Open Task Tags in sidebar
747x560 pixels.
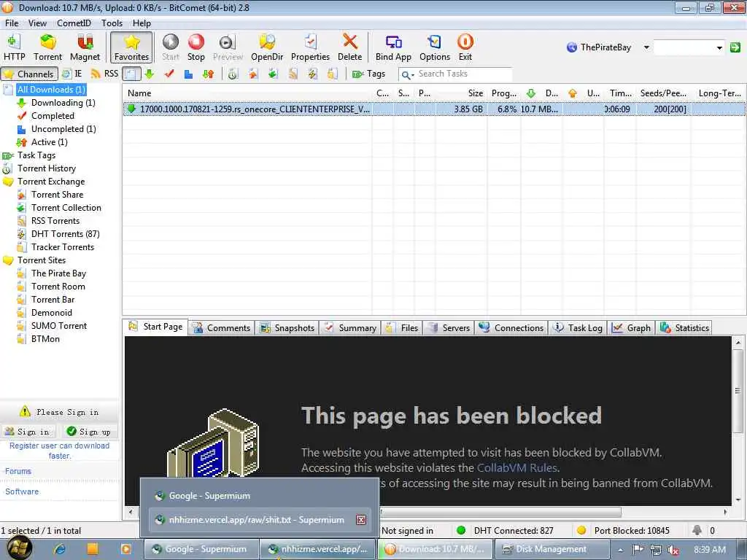pos(36,155)
